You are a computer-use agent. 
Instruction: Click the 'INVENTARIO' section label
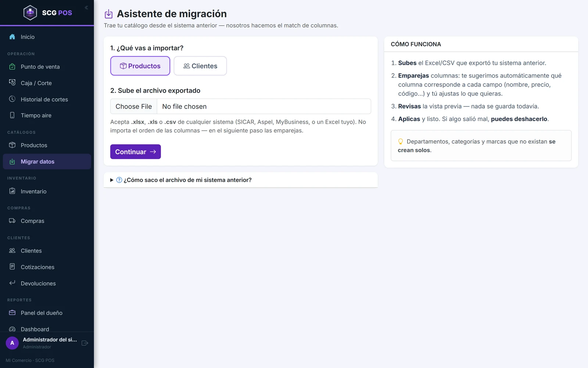[x=22, y=178]
